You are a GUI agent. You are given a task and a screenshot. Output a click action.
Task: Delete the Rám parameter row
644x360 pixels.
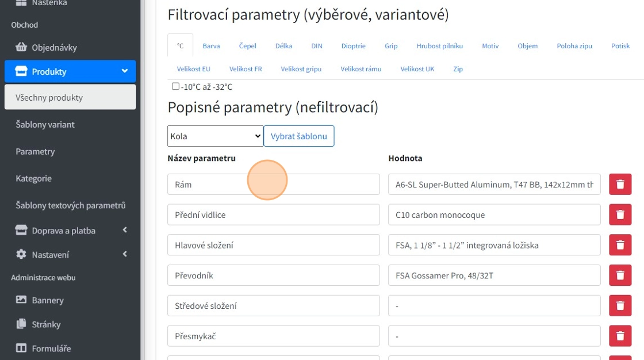pos(620,185)
